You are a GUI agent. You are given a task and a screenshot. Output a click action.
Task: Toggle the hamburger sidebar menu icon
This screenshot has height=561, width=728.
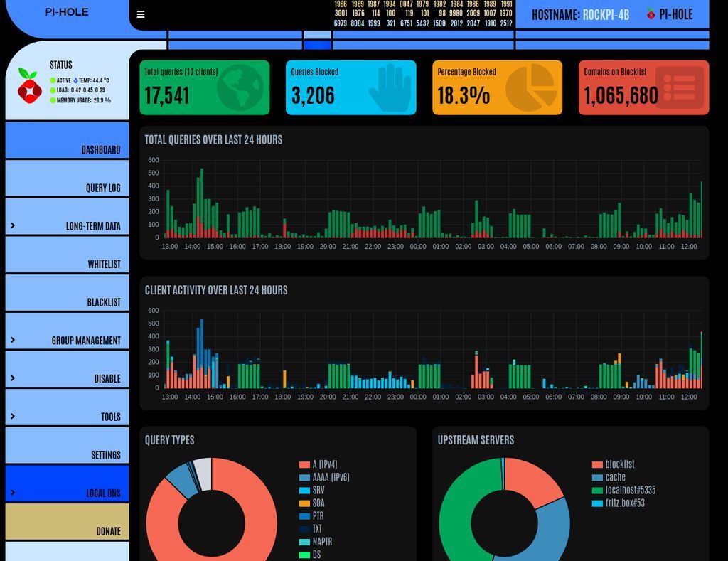[x=141, y=14]
